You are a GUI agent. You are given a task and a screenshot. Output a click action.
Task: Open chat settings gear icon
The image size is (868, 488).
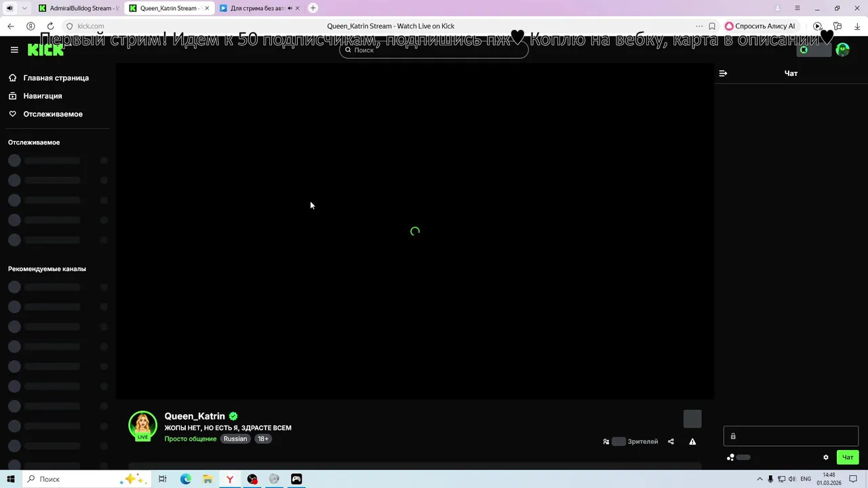[826, 457]
